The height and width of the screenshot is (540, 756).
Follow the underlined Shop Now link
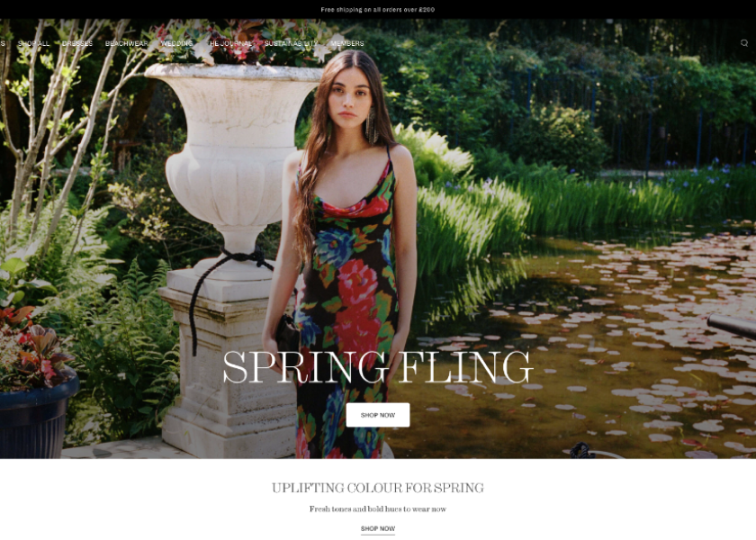click(377, 529)
